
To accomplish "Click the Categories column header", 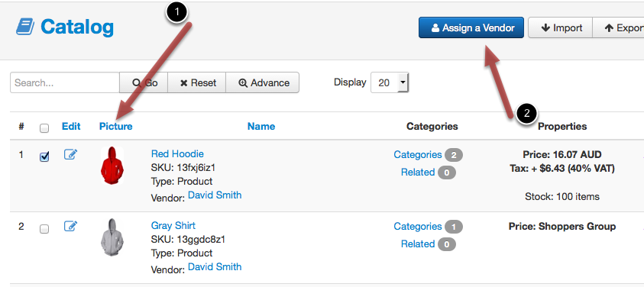I will coord(432,127).
